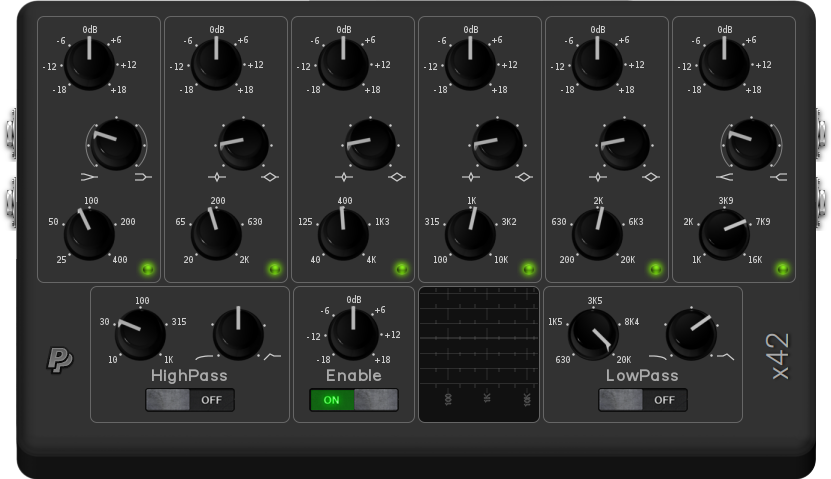
Task: Click the bandwidth knob of the 400 Hz band
Action: click(370, 145)
